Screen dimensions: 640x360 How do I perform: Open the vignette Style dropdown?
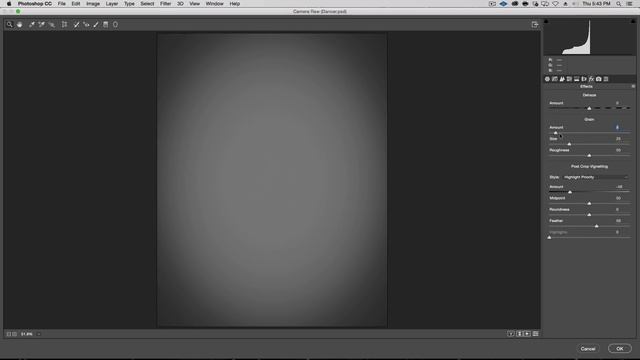(x=596, y=177)
